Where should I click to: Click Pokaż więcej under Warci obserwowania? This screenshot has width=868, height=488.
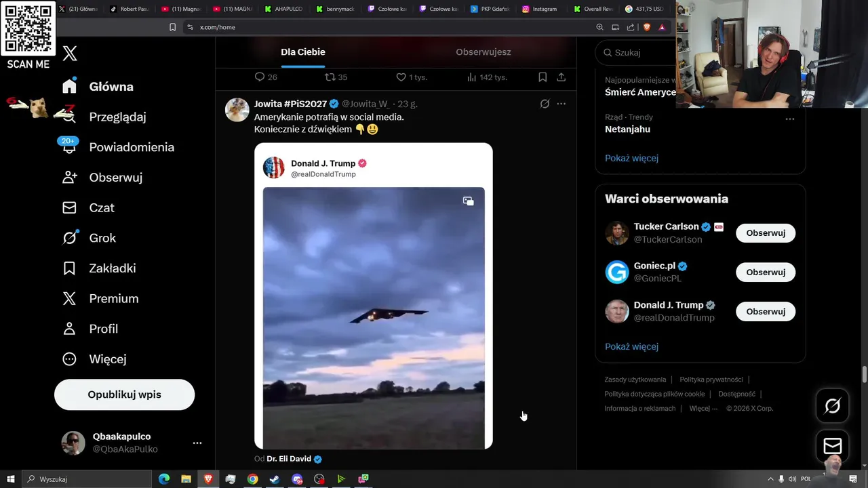(x=631, y=346)
